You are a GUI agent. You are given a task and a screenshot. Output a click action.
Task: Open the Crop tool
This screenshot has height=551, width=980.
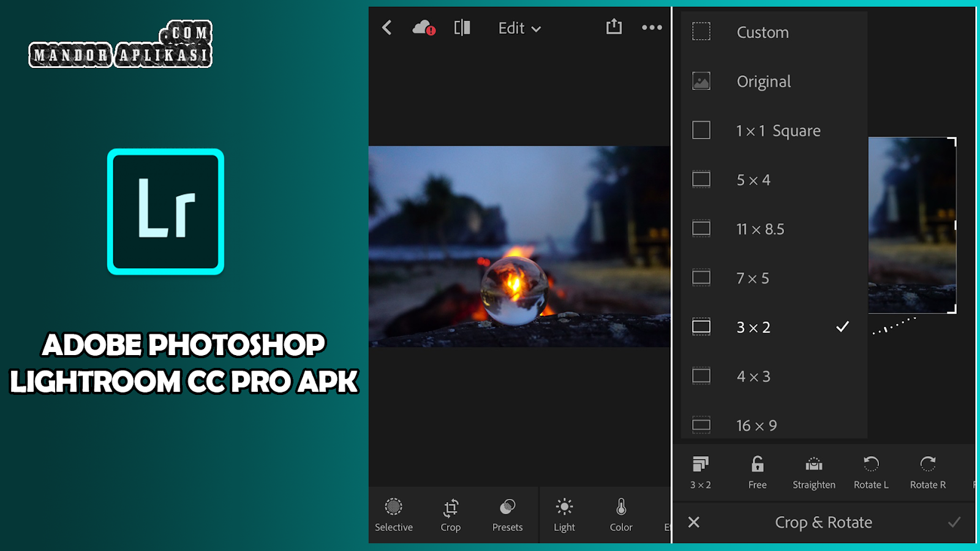tap(451, 515)
